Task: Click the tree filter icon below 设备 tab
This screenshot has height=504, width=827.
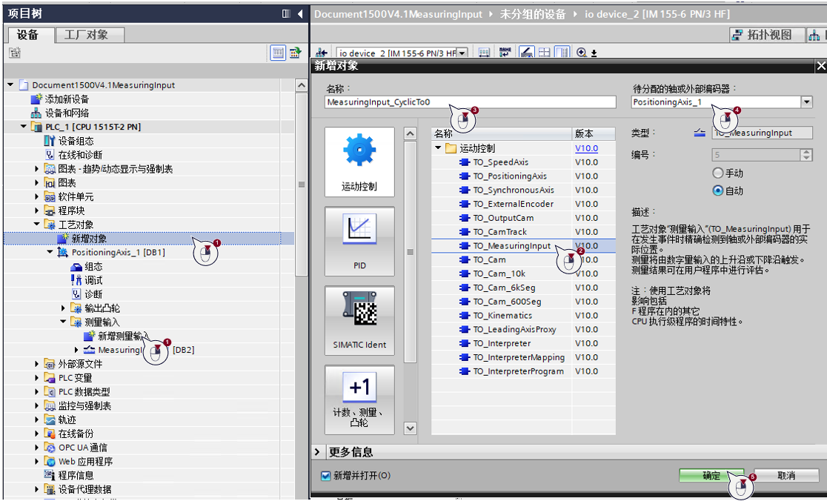Action: (15, 52)
